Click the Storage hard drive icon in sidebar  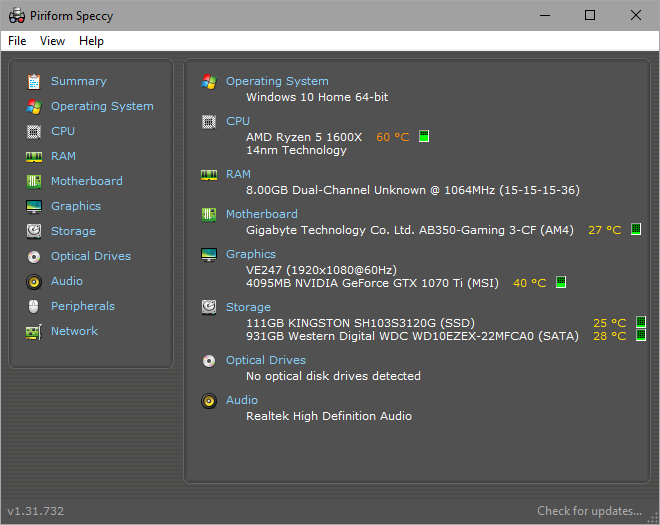34,231
